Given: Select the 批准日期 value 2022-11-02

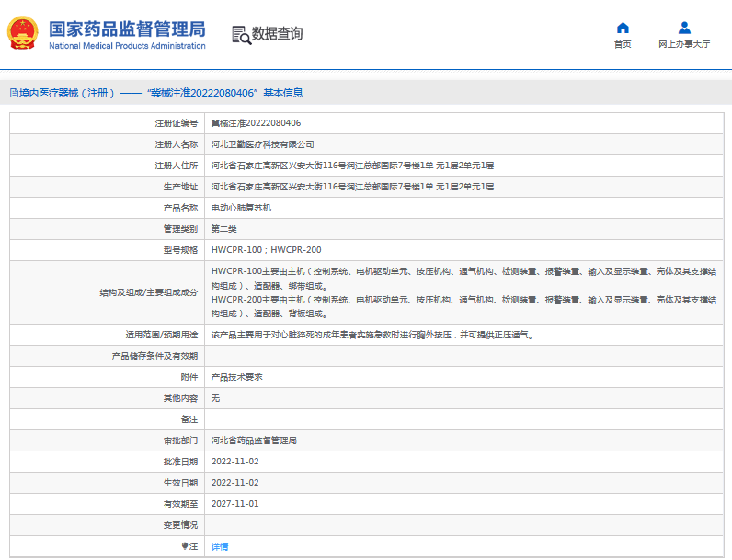Looking at the screenshot, I should coord(234,462).
